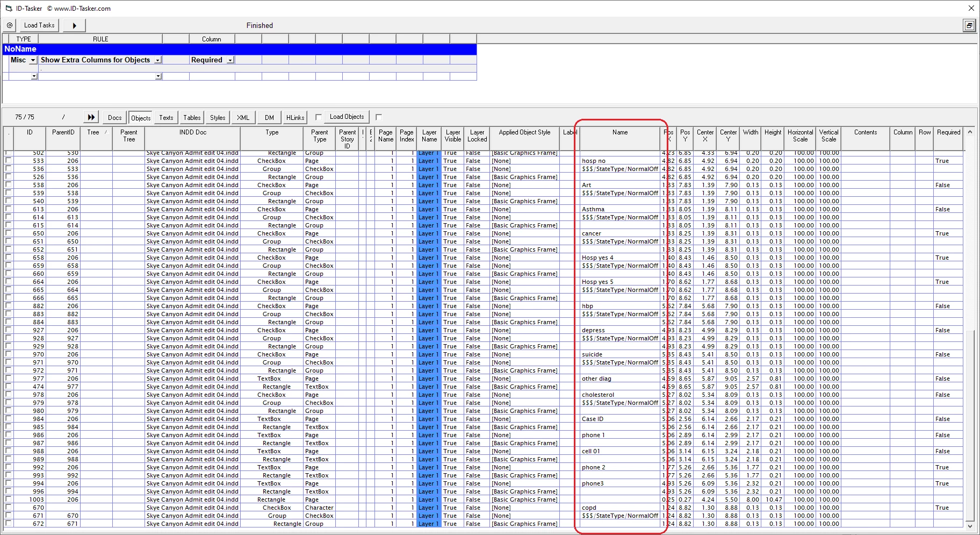The image size is (980, 535).
Task: Select the NoName task header row
Action: (240, 49)
